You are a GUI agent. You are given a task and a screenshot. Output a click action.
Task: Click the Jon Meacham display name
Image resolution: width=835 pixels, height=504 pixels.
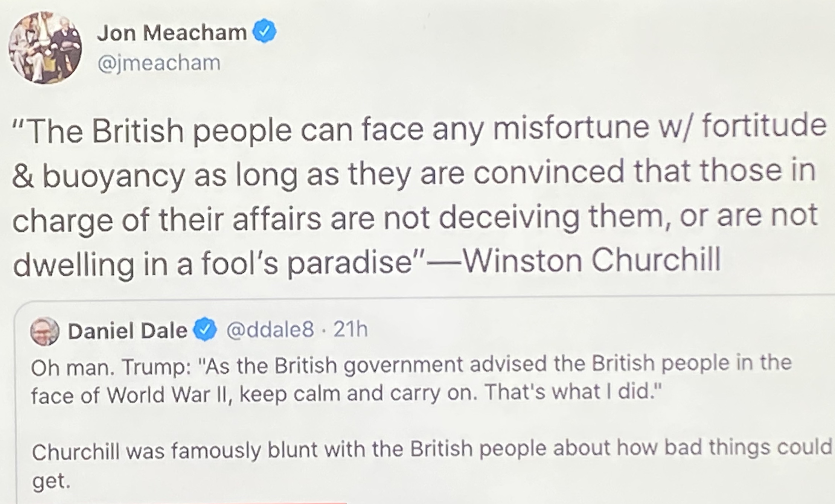click(x=172, y=33)
